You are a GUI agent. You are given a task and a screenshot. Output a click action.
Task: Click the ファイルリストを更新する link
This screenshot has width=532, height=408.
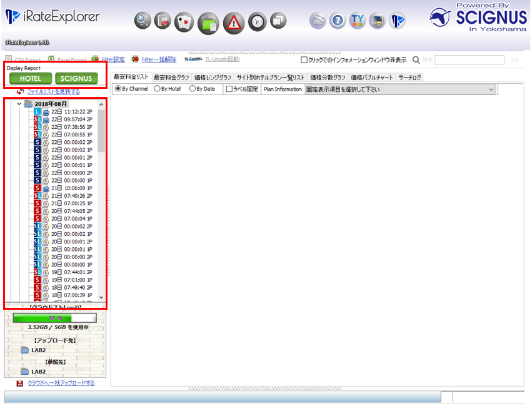click(x=53, y=92)
